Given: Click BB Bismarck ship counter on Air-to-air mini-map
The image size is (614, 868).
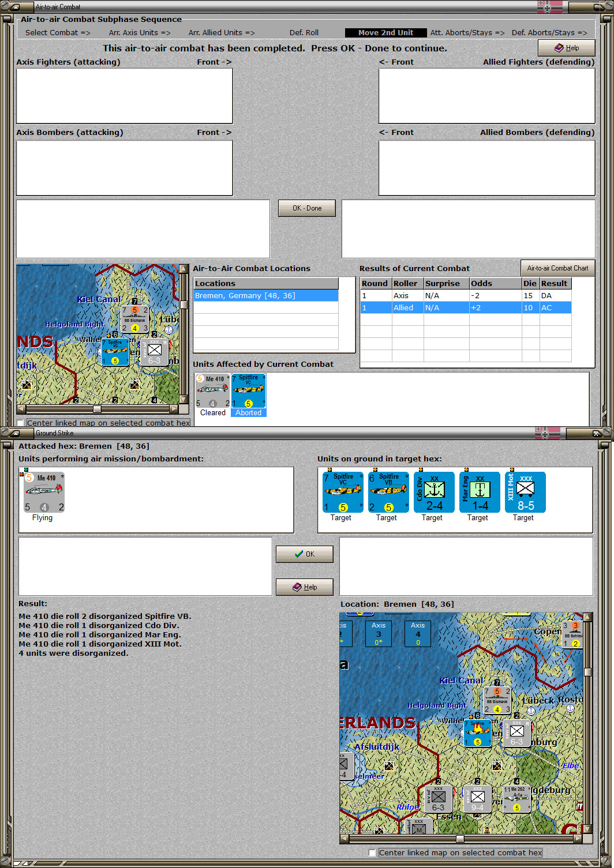Looking at the screenshot, I should tap(134, 319).
